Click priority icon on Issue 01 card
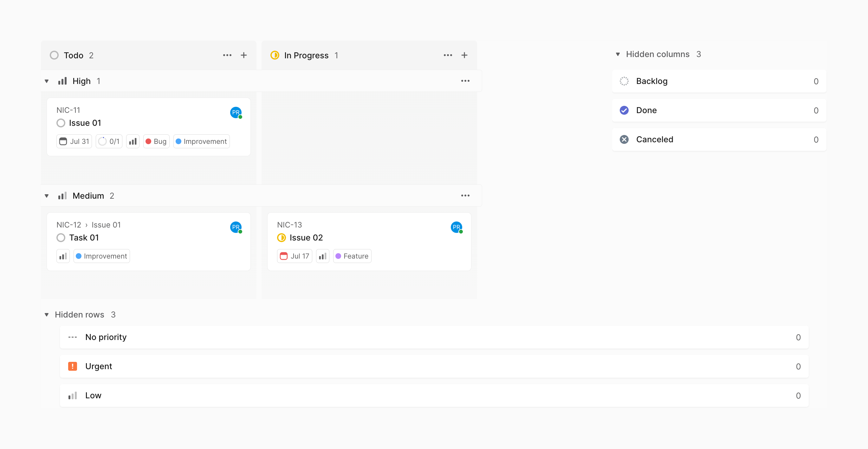This screenshot has width=868, height=449. pos(133,141)
